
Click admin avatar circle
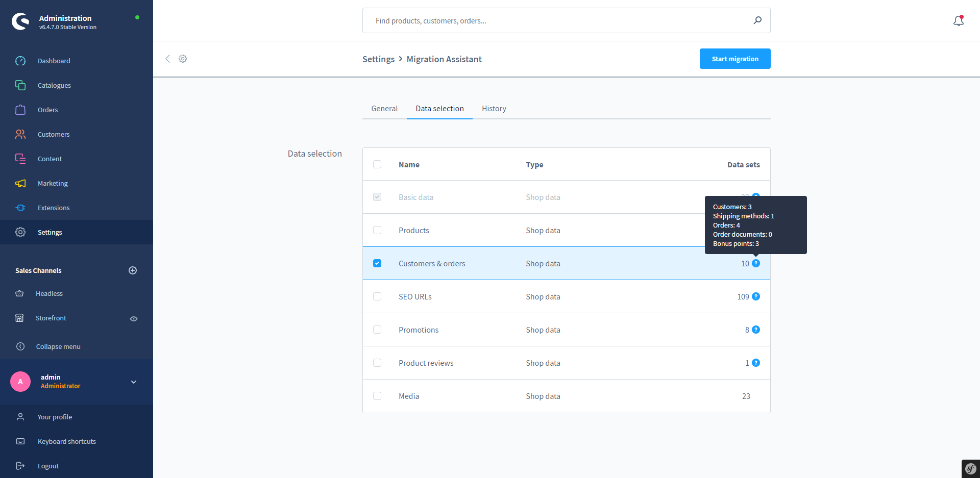pos(20,382)
